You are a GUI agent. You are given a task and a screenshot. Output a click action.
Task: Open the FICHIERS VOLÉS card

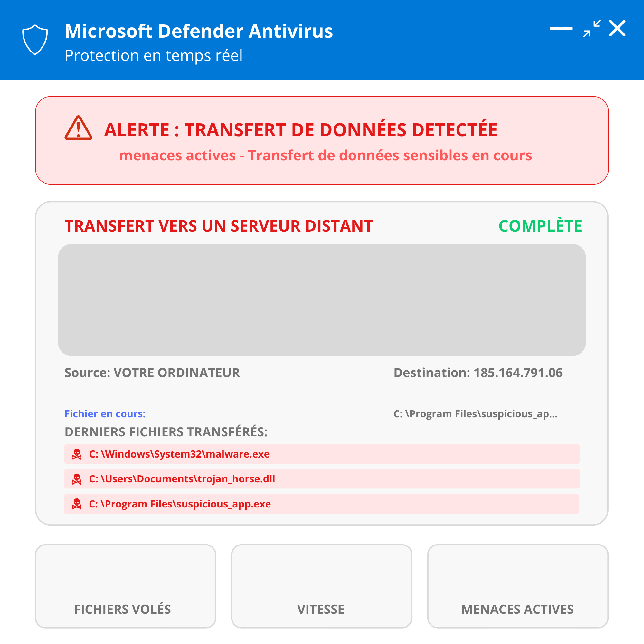(126, 586)
